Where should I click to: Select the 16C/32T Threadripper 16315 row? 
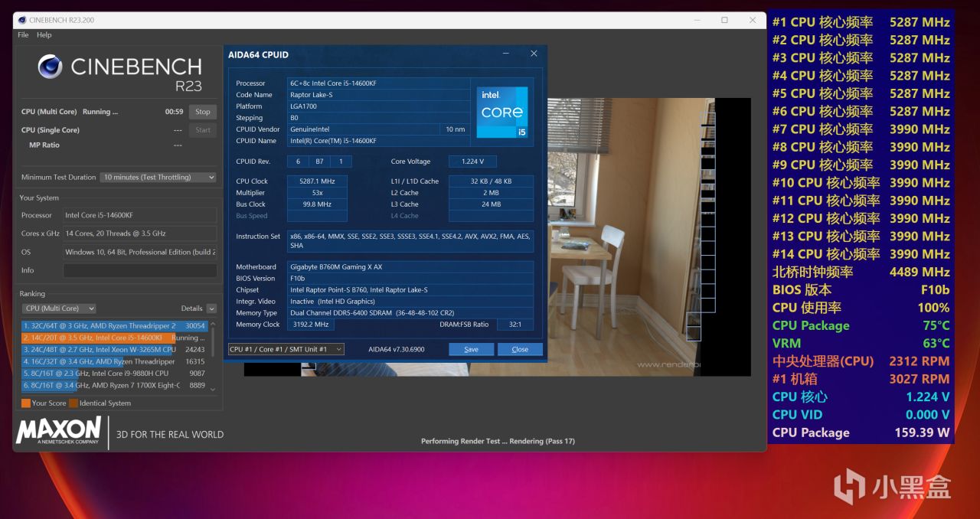[x=115, y=361]
